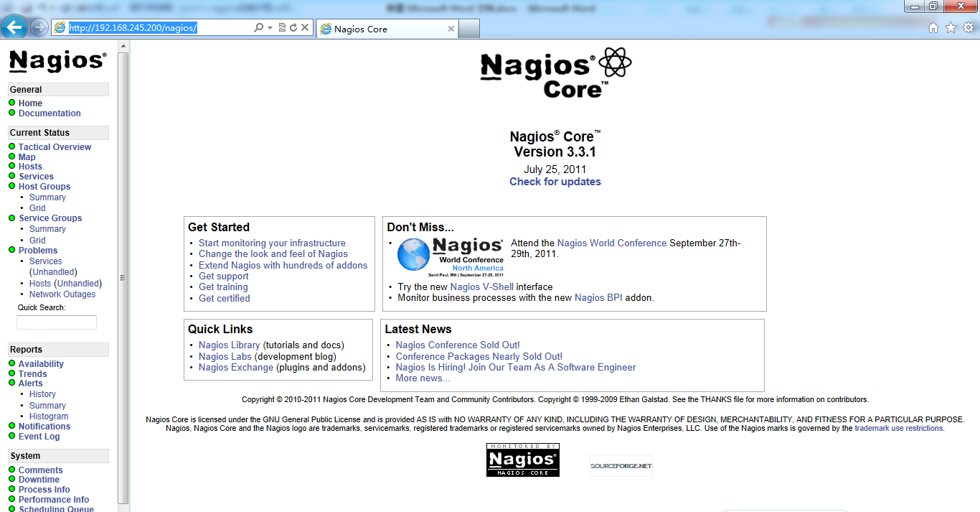Go to Services status page
The image size is (980, 512).
point(36,177)
